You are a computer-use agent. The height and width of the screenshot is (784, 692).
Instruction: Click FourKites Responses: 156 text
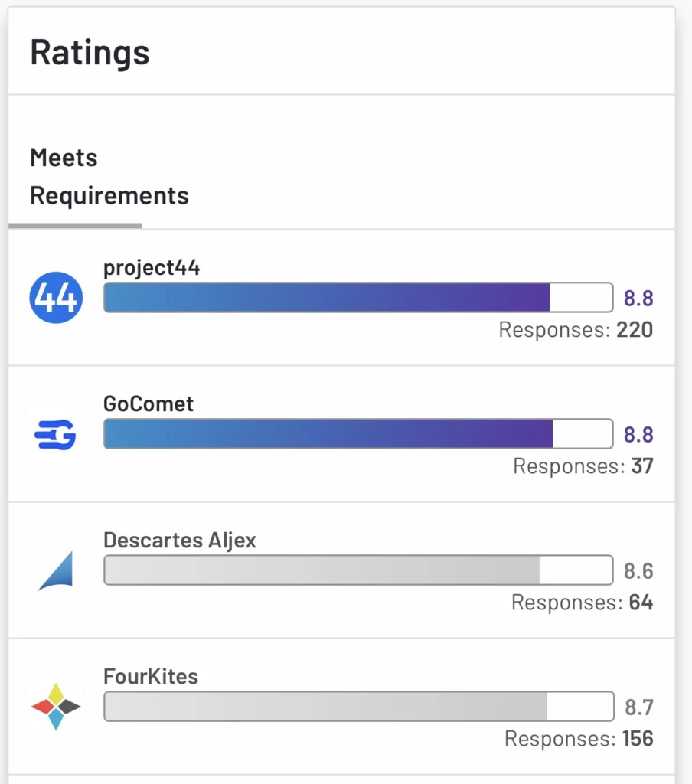tap(579, 739)
